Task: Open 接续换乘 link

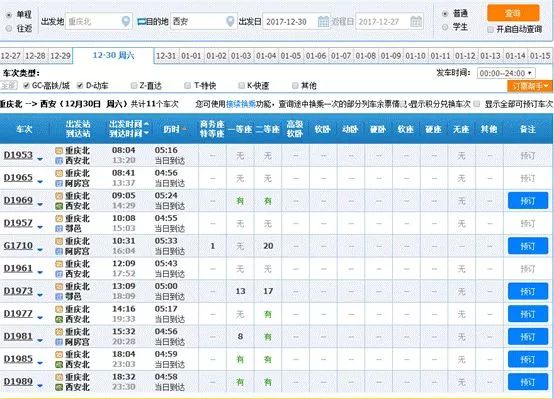Action: (241, 104)
